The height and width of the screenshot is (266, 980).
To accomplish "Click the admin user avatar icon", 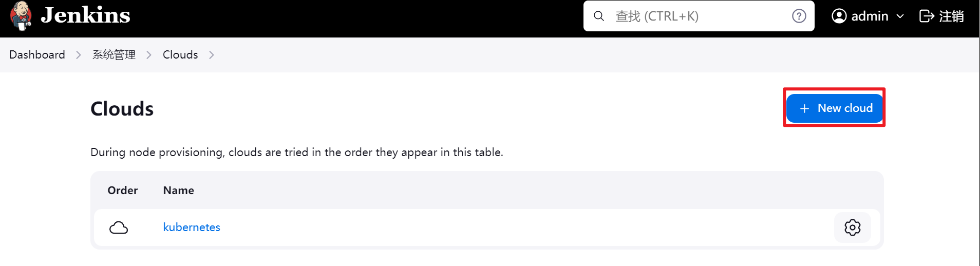I will coord(839,16).
